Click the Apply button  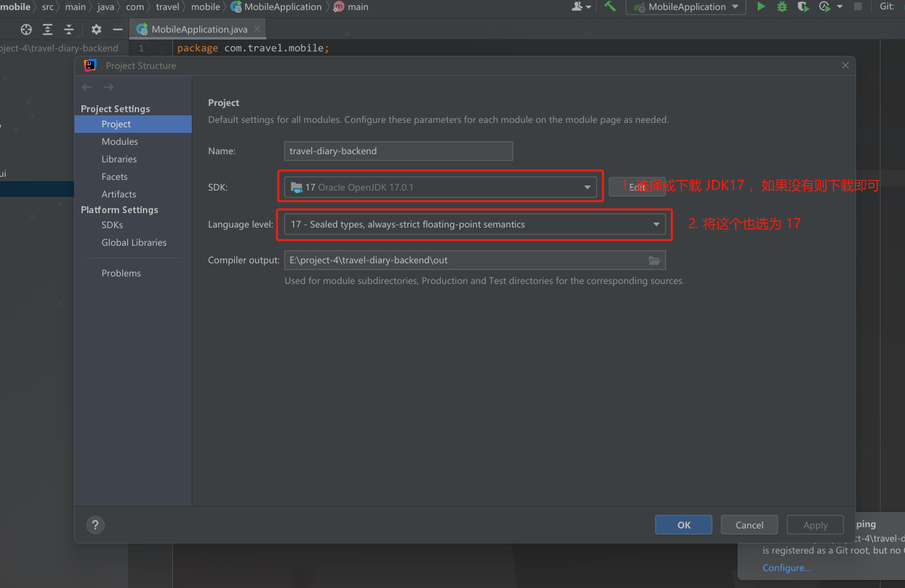point(815,525)
